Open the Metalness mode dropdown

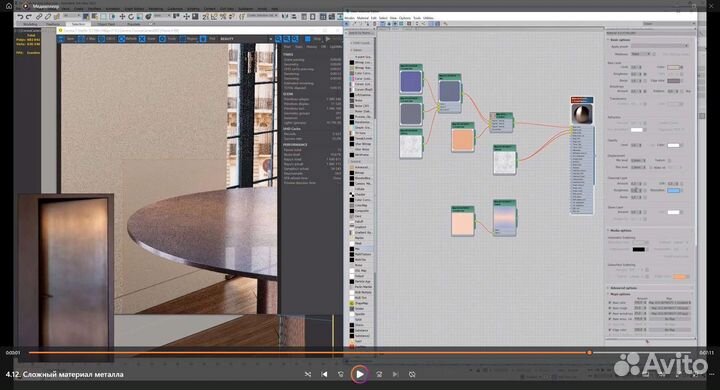coord(641,54)
